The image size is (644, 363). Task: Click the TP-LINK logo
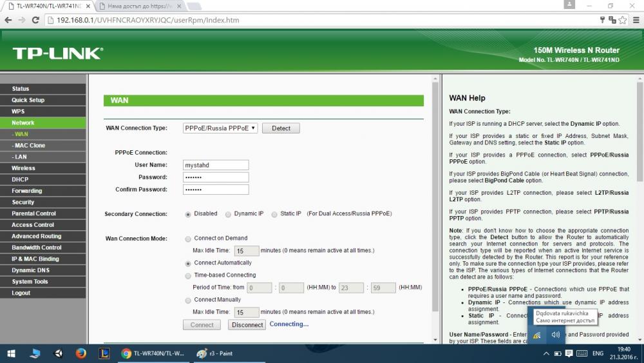pyautogui.click(x=58, y=54)
